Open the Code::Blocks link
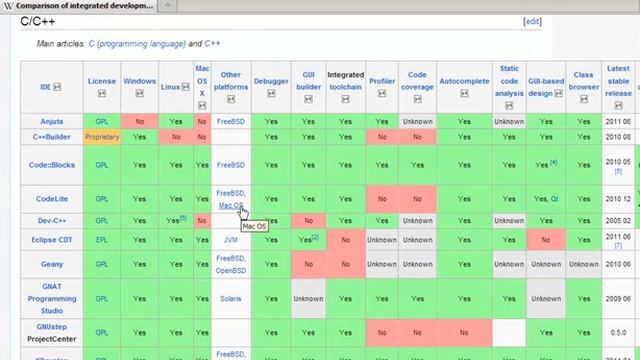 (x=52, y=165)
